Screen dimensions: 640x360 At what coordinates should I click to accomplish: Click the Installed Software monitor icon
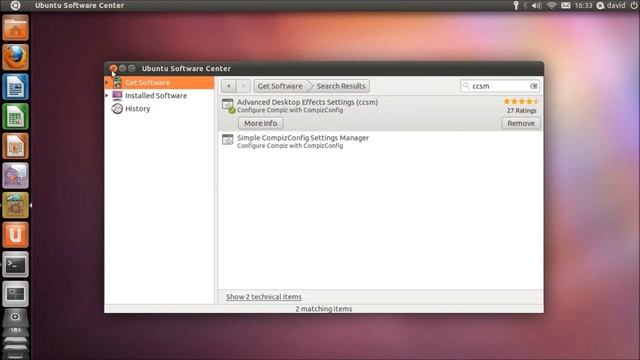(x=117, y=96)
